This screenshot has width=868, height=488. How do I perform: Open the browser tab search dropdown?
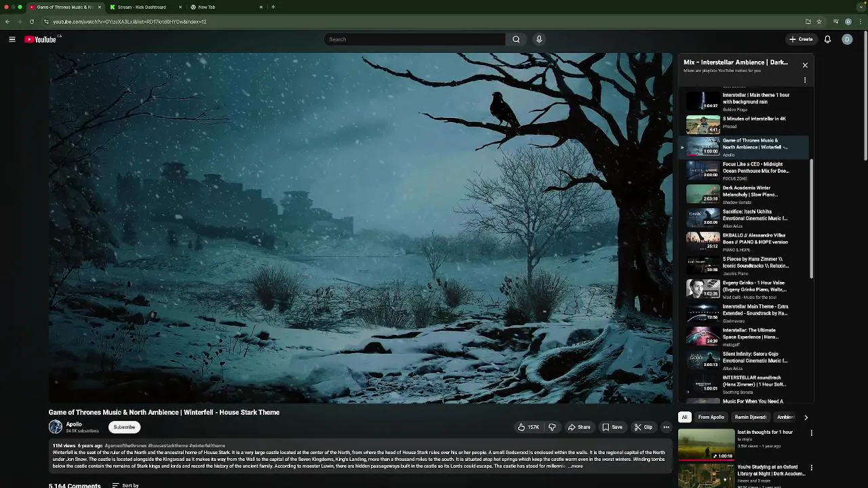(861, 7)
